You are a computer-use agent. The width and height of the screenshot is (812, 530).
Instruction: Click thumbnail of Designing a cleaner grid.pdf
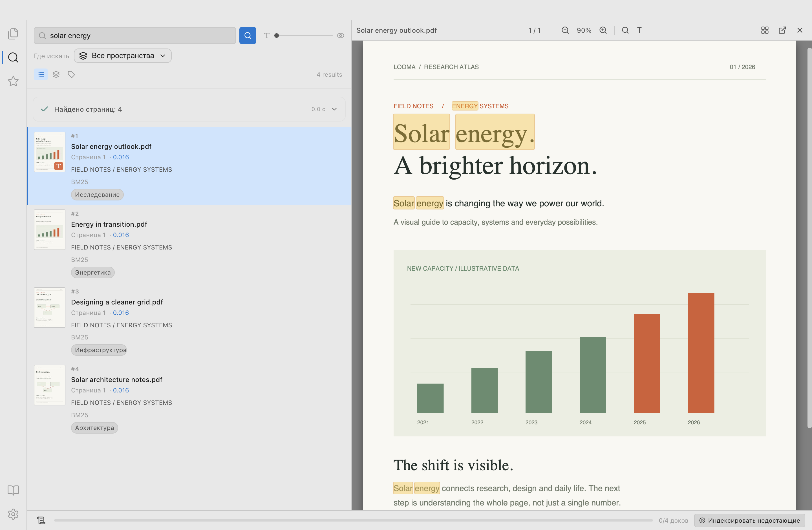tap(49, 308)
